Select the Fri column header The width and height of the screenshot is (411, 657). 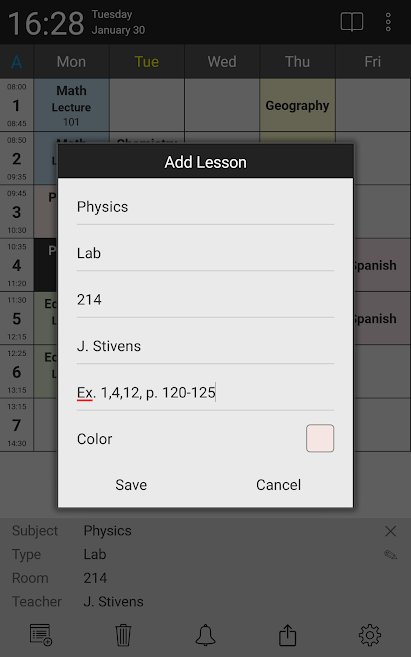[373, 62]
